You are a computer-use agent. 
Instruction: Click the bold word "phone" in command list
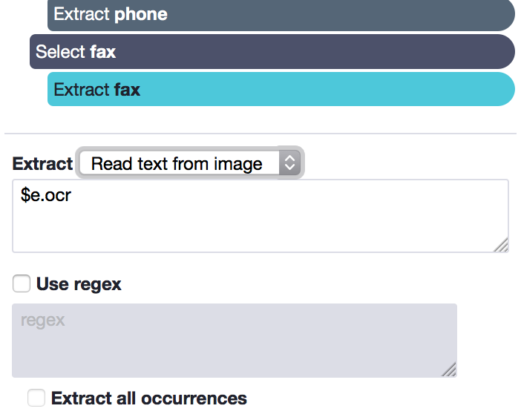pos(140,14)
